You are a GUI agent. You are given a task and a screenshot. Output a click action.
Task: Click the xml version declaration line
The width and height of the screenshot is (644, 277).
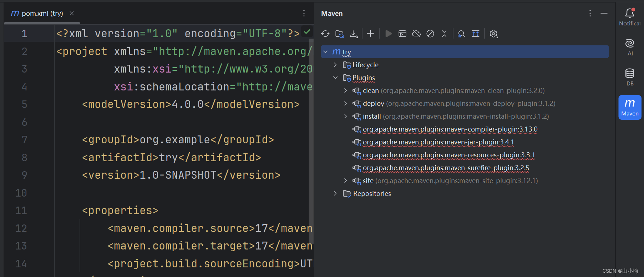pos(178,34)
